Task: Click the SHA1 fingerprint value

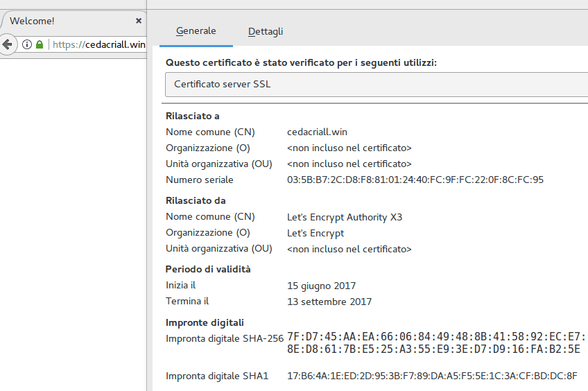Action: [x=431, y=376]
